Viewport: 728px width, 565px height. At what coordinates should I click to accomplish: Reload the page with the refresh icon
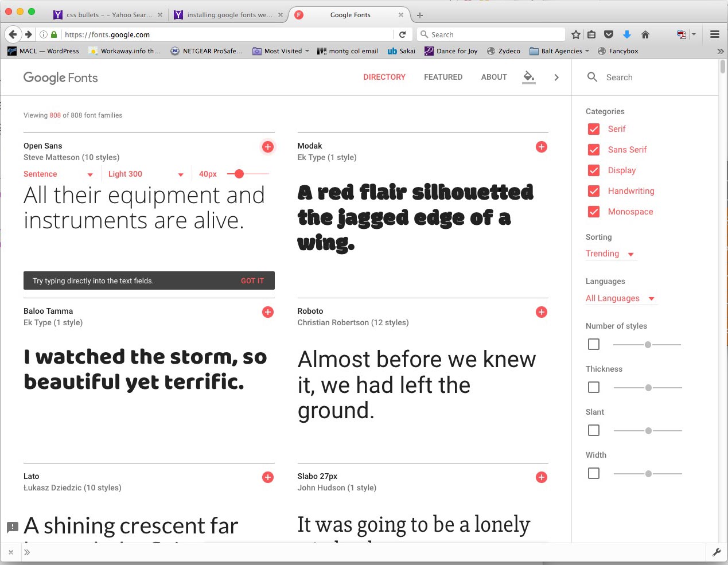click(x=402, y=34)
